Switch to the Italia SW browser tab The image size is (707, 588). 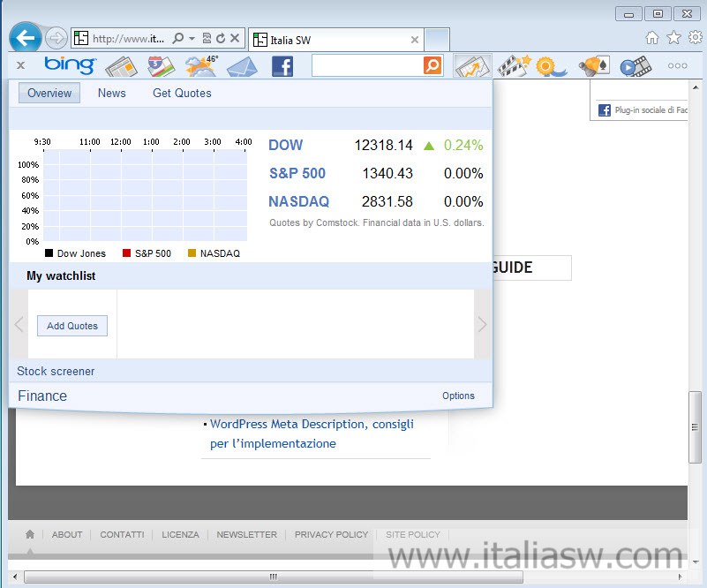[336, 40]
